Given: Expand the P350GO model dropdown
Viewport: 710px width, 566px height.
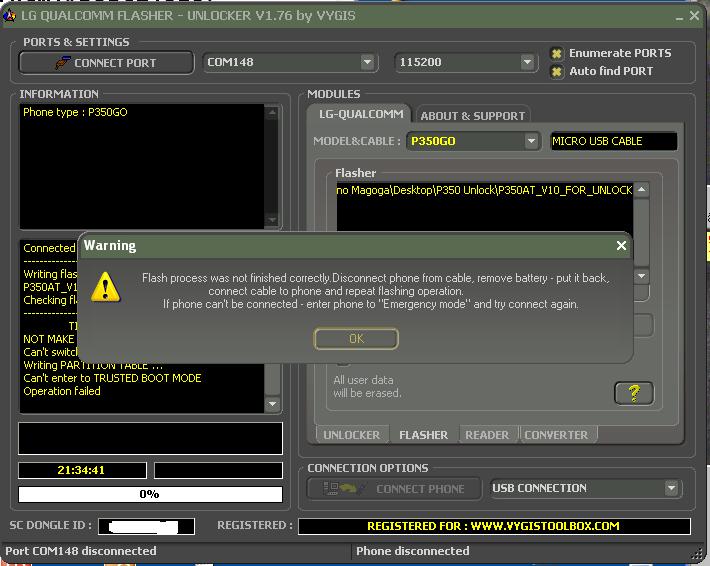Looking at the screenshot, I should [x=531, y=141].
